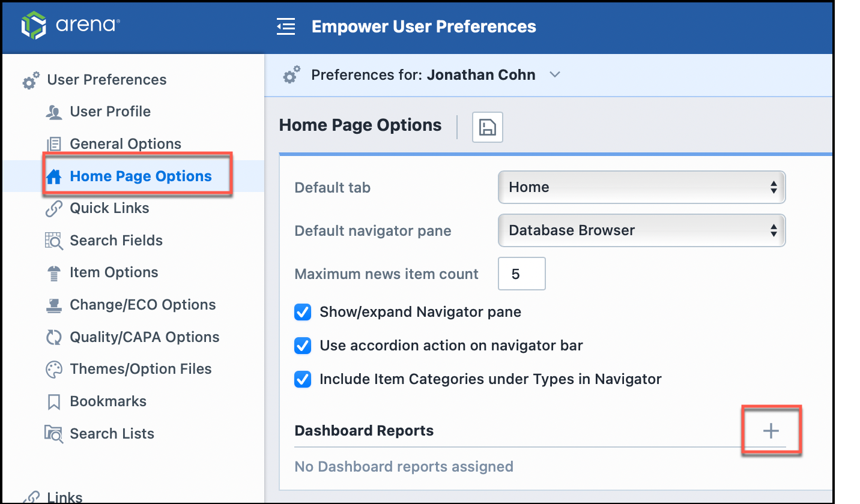
Task: Add a dashboard report with plus icon
Action: point(771,431)
